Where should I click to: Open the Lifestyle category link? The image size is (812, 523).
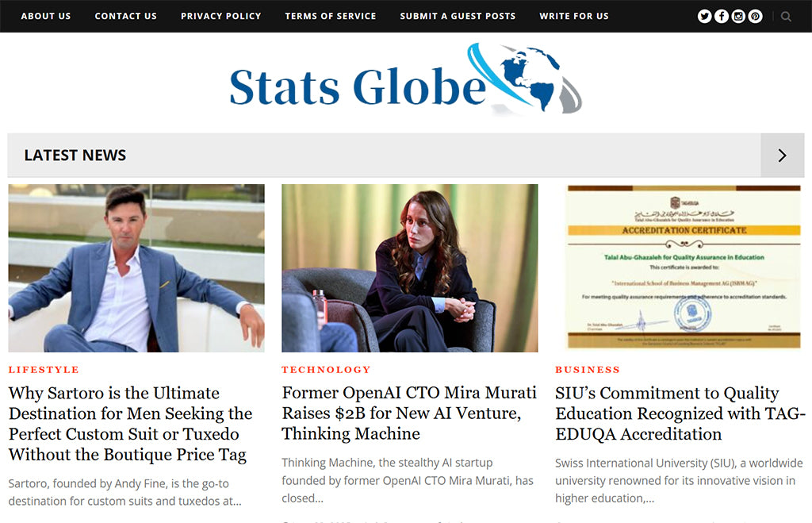point(44,370)
